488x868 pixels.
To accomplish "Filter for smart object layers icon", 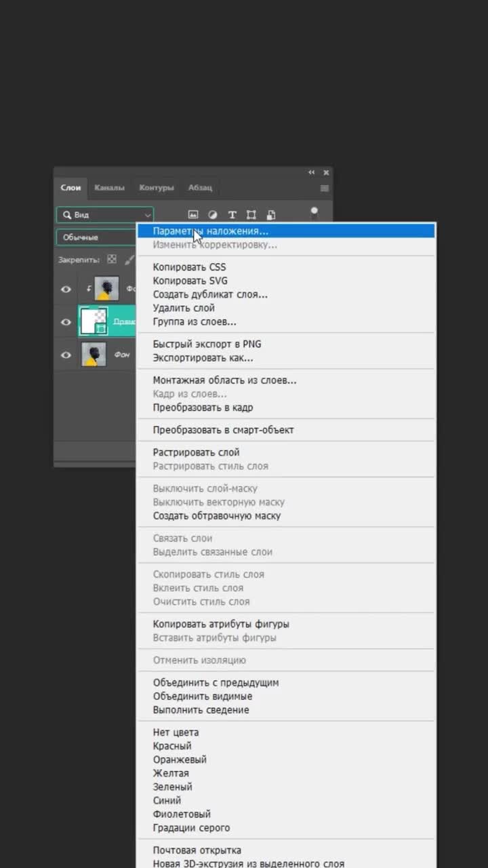I will tap(271, 215).
